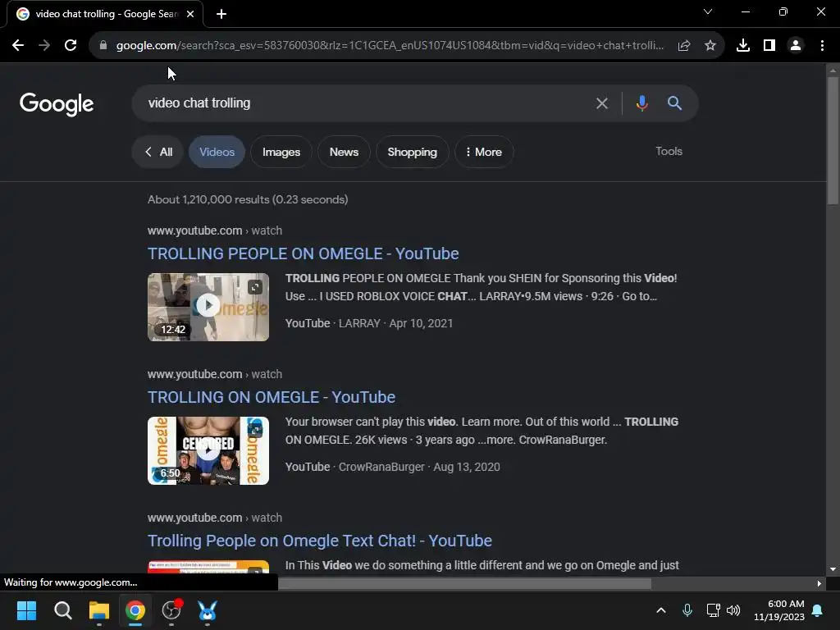Viewport: 840px width, 630px height.
Task: Open the Chrome downloads icon
Action: [743, 46]
